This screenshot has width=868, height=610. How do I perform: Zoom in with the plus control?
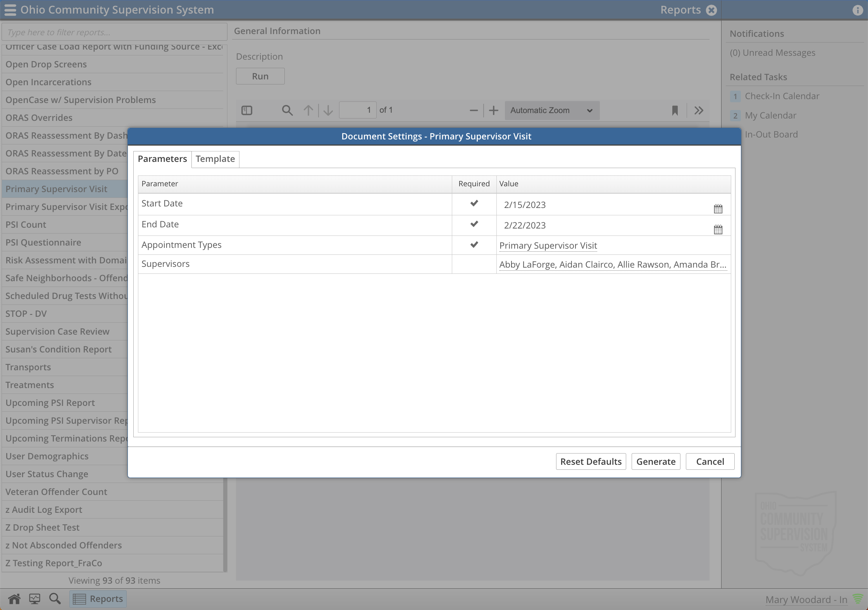[x=493, y=110]
